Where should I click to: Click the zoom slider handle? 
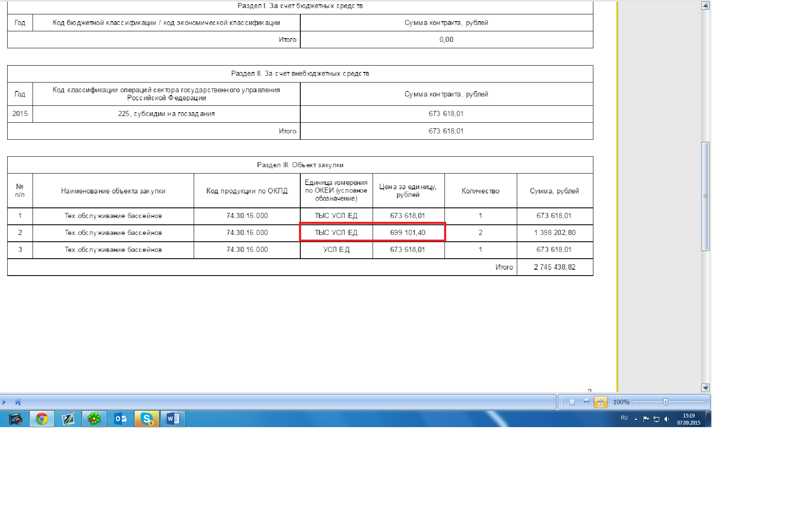[x=666, y=402]
